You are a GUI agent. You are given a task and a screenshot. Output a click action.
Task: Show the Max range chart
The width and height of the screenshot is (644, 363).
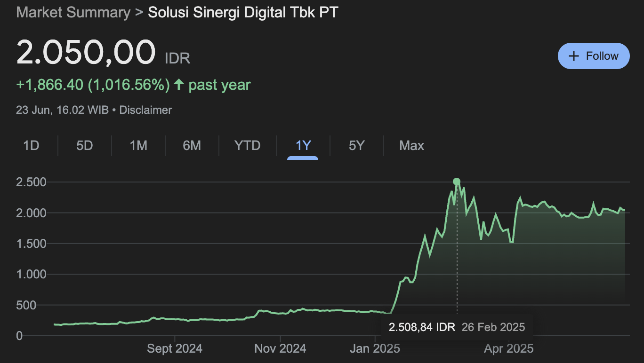pyautogui.click(x=411, y=146)
